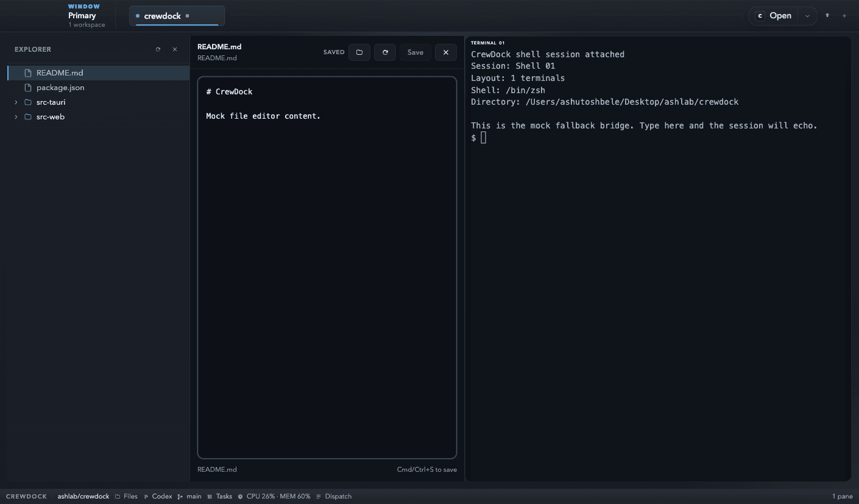Open Dispatch from the status bar

pyautogui.click(x=338, y=496)
